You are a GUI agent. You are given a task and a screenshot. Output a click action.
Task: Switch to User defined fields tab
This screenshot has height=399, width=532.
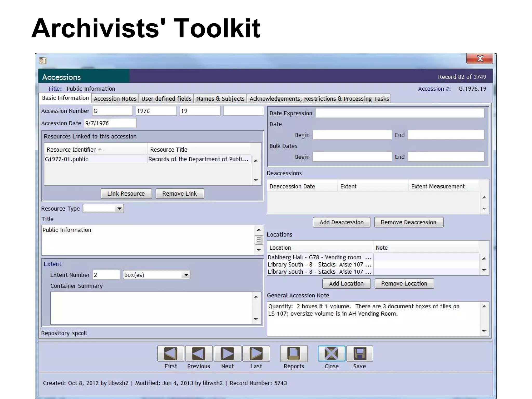point(166,99)
